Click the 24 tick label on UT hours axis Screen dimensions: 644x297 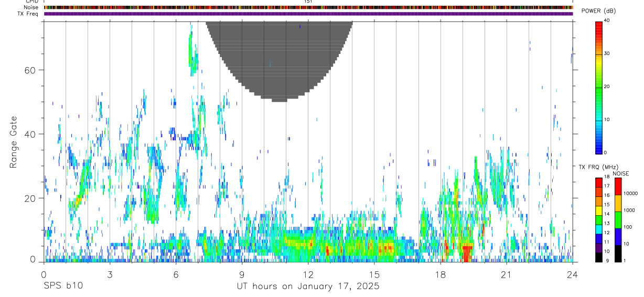[572, 274]
